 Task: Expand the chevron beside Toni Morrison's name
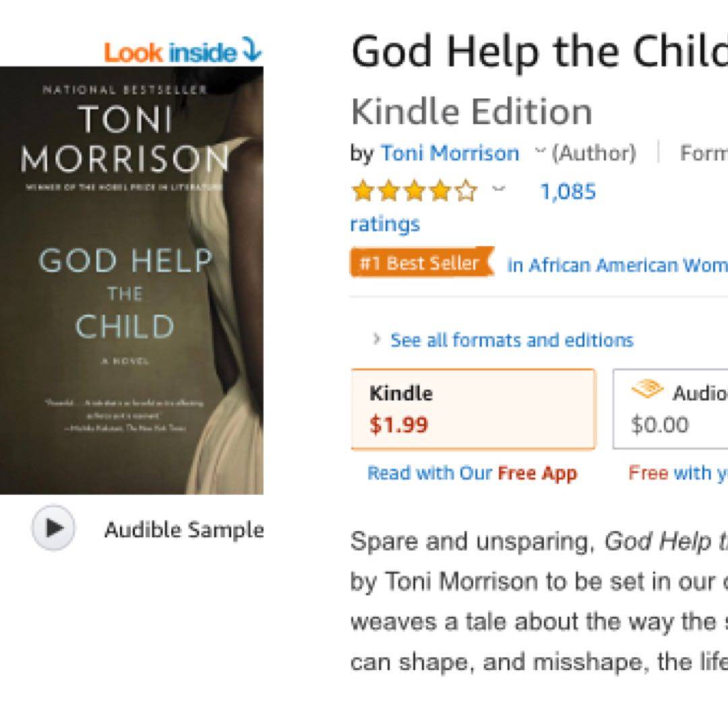(x=539, y=152)
